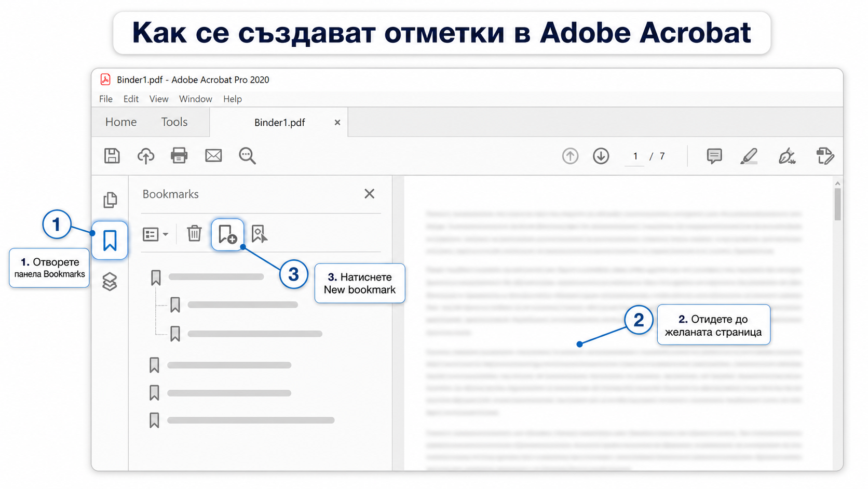This screenshot has height=489, width=868.
Task: Click the vertical scrollbar thumb
Action: pyautogui.click(x=837, y=205)
